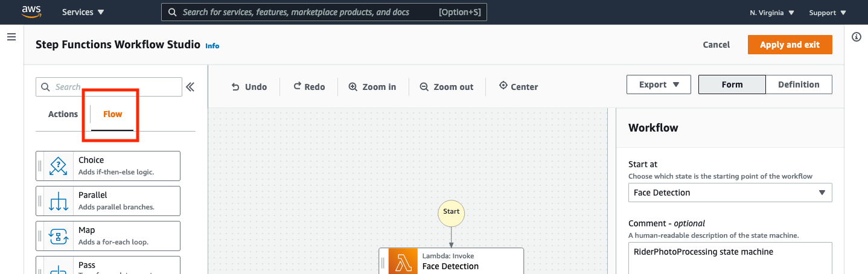Collapse the states browser panel

click(190, 87)
